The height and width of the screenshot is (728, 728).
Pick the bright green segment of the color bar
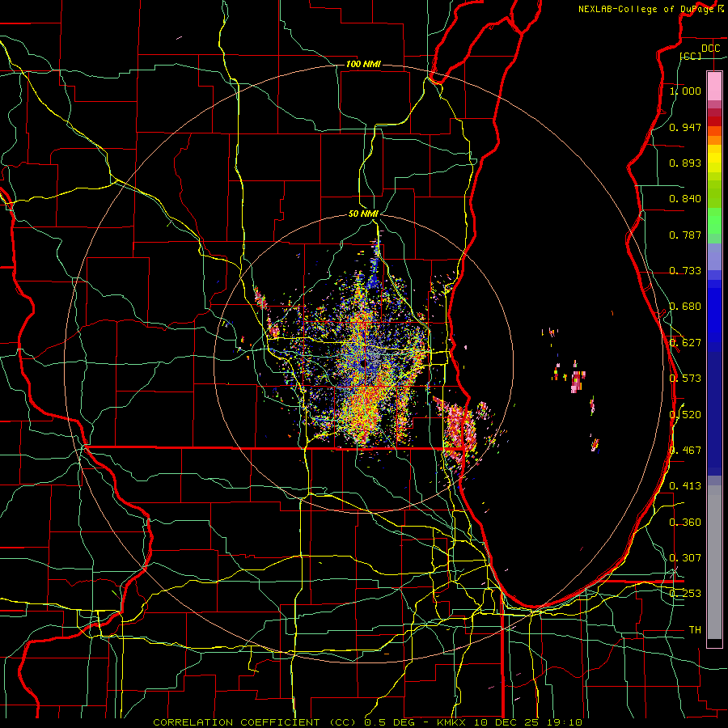(714, 221)
